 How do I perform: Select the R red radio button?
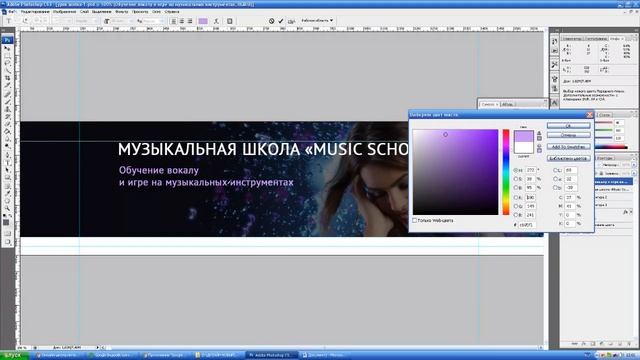[x=516, y=198]
